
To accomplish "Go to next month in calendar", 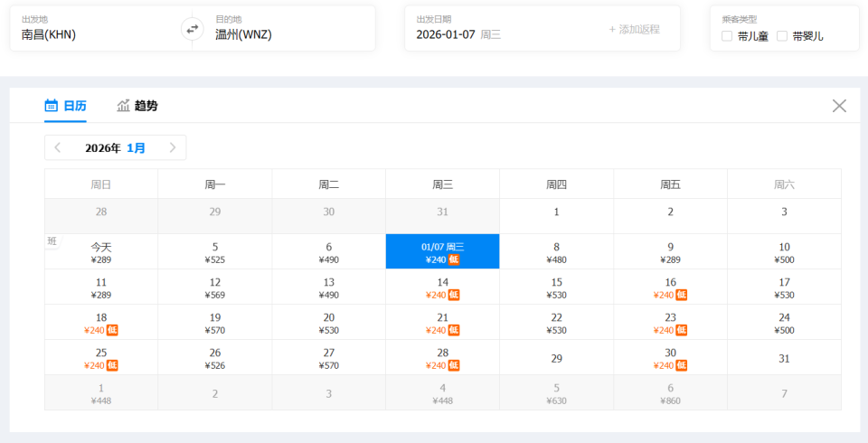I will tap(173, 147).
